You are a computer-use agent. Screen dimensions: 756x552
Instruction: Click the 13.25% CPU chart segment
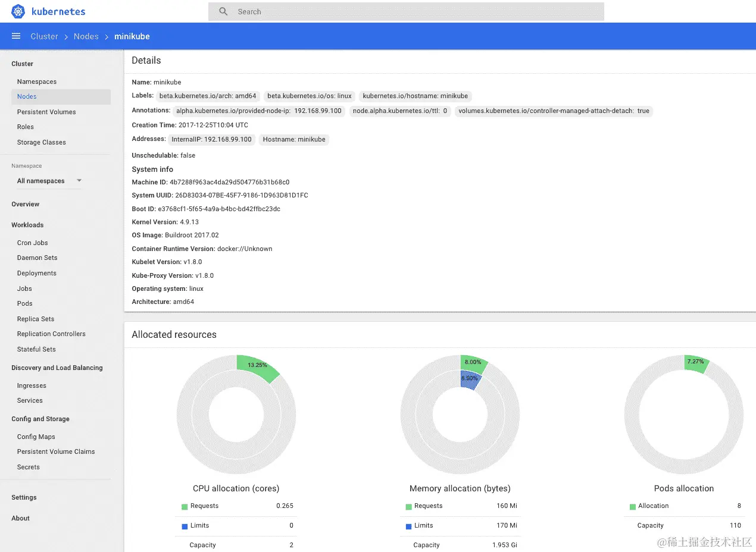pyautogui.click(x=258, y=367)
